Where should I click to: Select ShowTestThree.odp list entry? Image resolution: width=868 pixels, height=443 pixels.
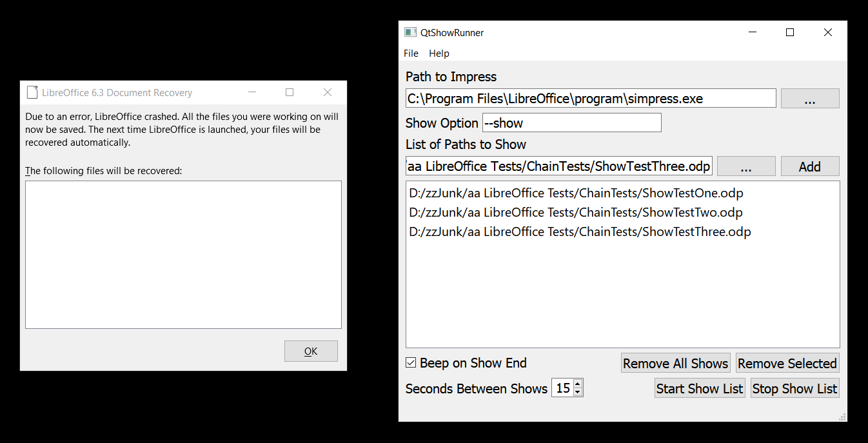pyautogui.click(x=580, y=231)
